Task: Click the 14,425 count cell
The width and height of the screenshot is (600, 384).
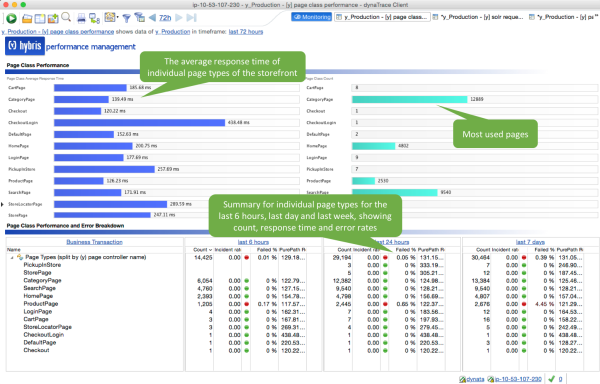Action: pos(203,257)
